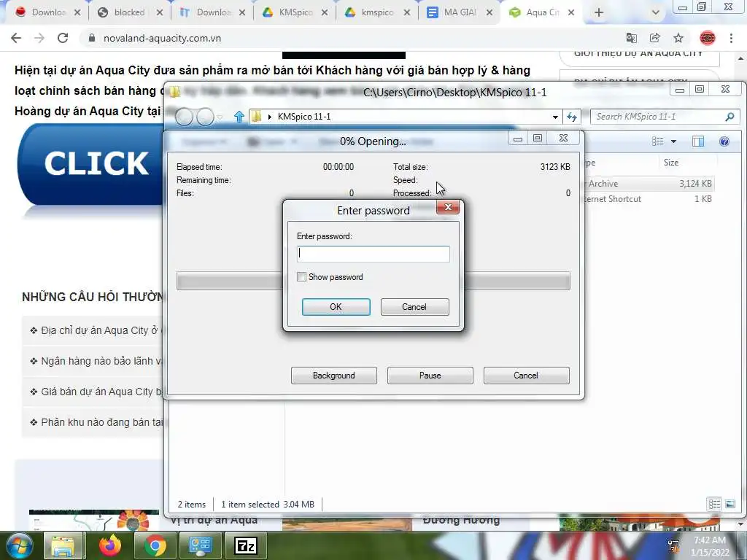This screenshot has width=747, height=560.
Task: Bookmark this page star
Action: (678, 38)
